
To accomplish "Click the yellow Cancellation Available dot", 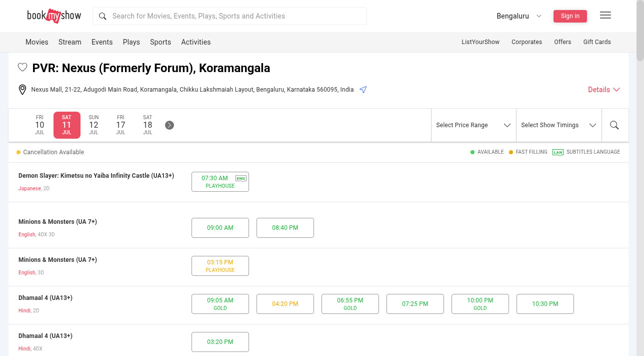I will pyautogui.click(x=18, y=152).
